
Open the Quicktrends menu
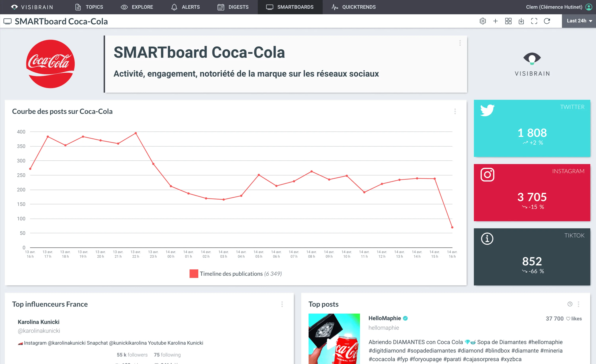coord(354,7)
